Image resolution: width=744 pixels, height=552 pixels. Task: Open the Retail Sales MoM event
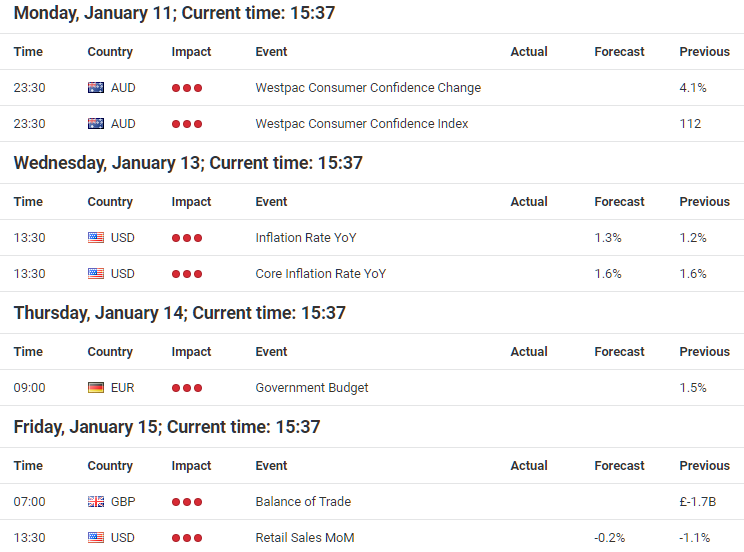point(305,538)
